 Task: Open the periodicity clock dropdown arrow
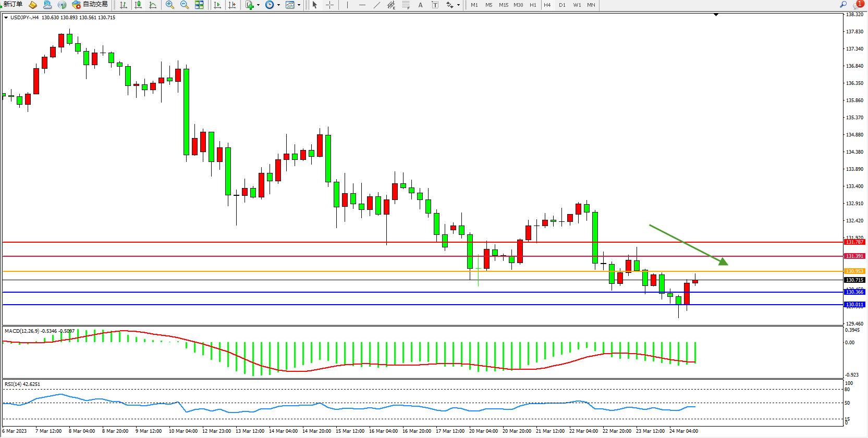coord(278,5)
